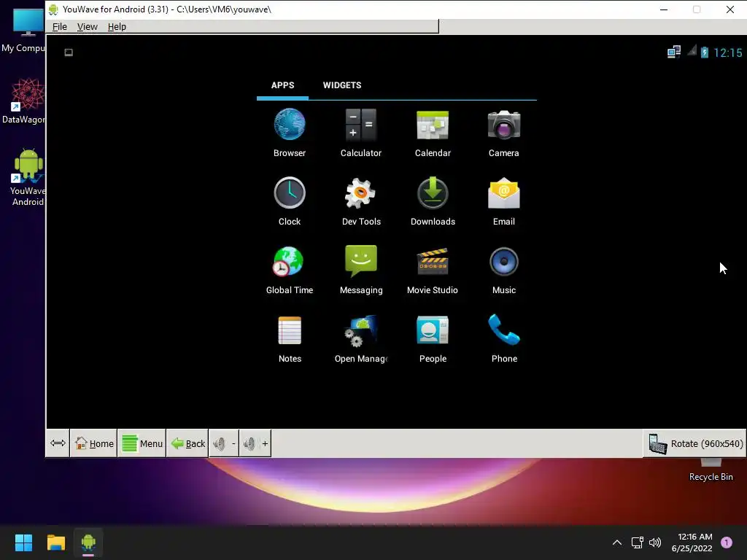The image size is (747, 560).
Task: Launch the Open Manager app
Action: pos(360,338)
